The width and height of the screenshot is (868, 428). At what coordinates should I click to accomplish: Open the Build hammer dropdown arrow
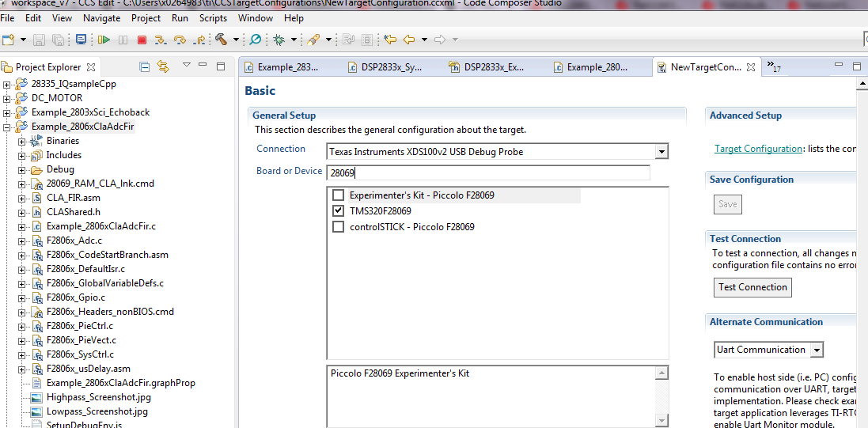[237, 40]
